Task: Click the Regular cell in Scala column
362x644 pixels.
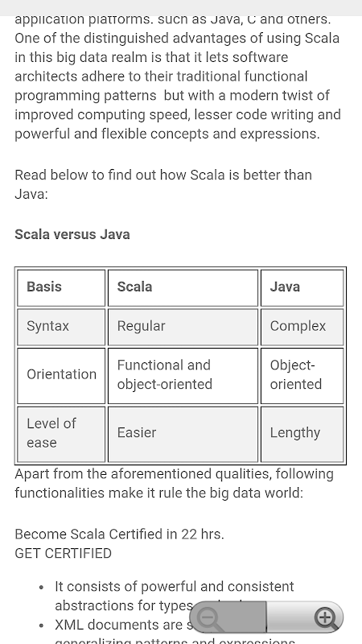Action: click(183, 327)
